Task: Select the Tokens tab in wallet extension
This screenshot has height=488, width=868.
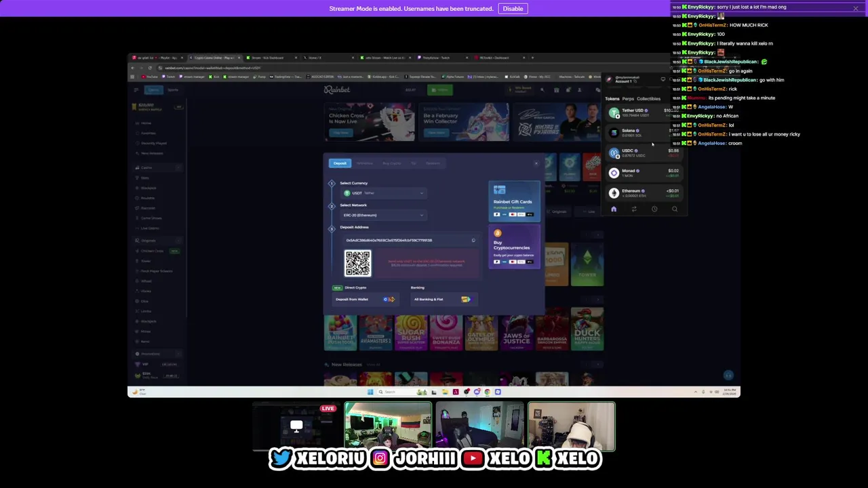Action: (x=612, y=99)
